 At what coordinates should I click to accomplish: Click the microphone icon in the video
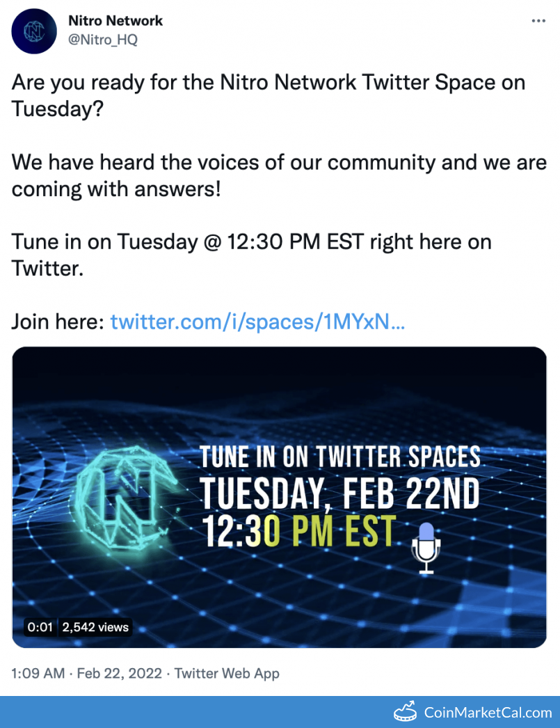click(426, 548)
